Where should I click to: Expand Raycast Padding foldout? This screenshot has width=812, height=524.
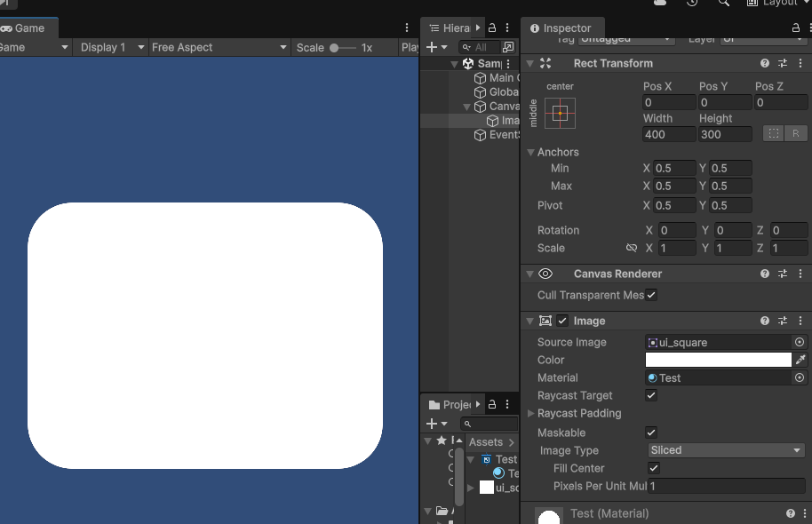[x=530, y=413]
